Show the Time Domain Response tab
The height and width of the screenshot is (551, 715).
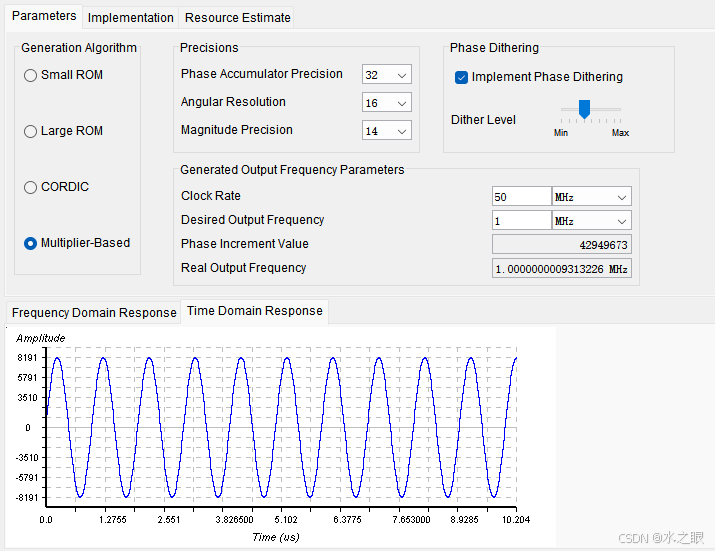[x=254, y=311]
